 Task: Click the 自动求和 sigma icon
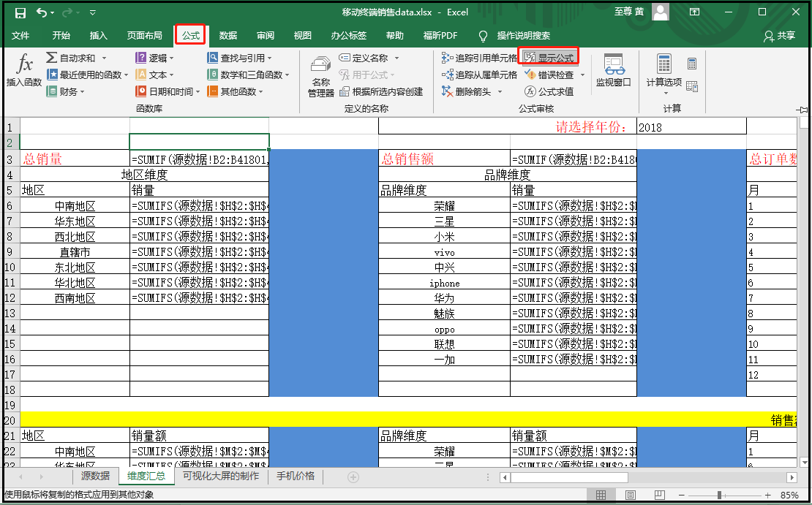[52, 58]
